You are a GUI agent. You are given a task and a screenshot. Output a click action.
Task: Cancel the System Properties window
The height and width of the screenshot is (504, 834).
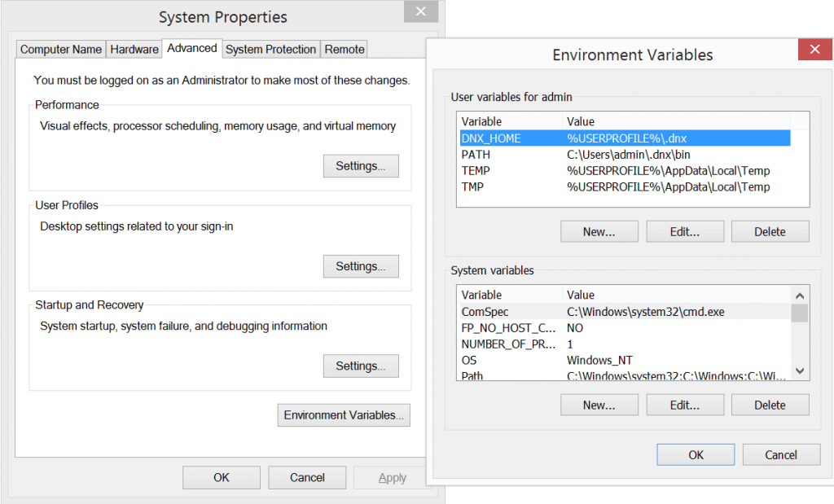pyautogui.click(x=307, y=477)
